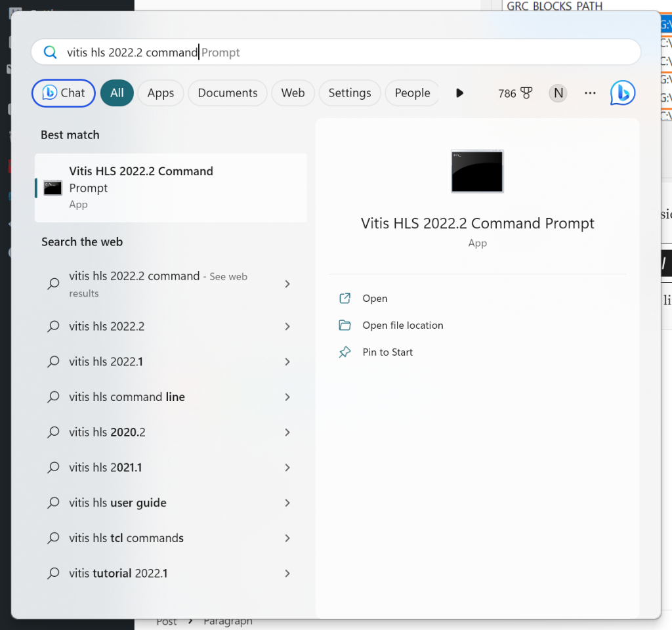
Task: Open Vitis HLS 2022.2 Command Prompt best match
Action: (x=171, y=188)
